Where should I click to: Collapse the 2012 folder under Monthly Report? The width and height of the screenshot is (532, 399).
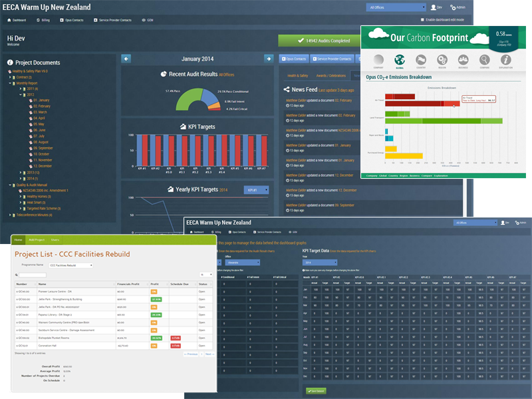21,94
